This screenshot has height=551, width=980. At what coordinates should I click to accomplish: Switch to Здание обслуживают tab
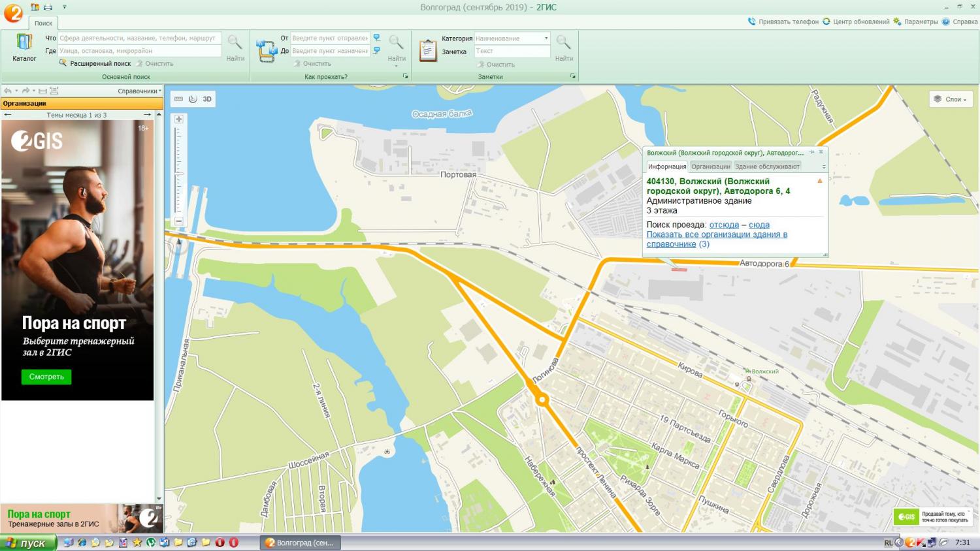click(768, 166)
